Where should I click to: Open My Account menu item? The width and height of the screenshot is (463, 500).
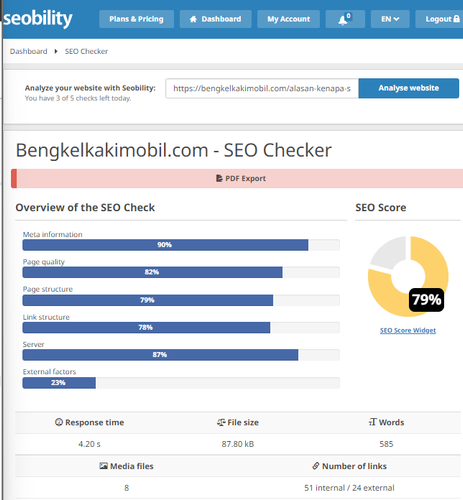(288, 19)
